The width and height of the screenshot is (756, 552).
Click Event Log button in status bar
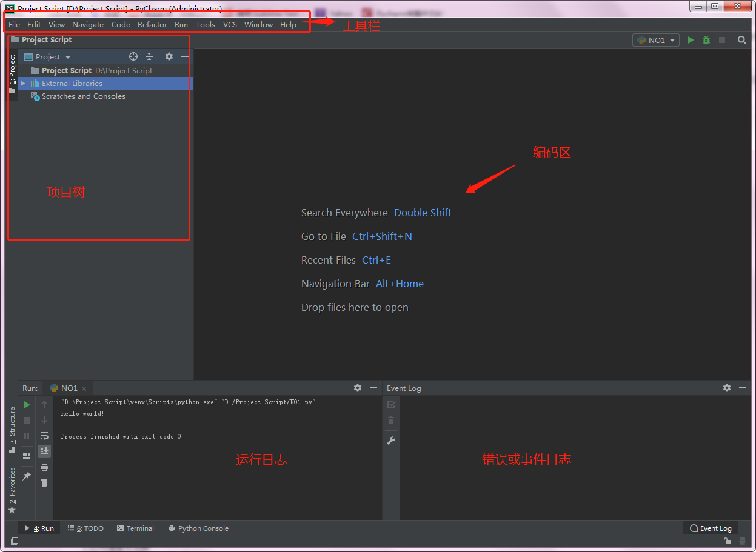click(711, 528)
